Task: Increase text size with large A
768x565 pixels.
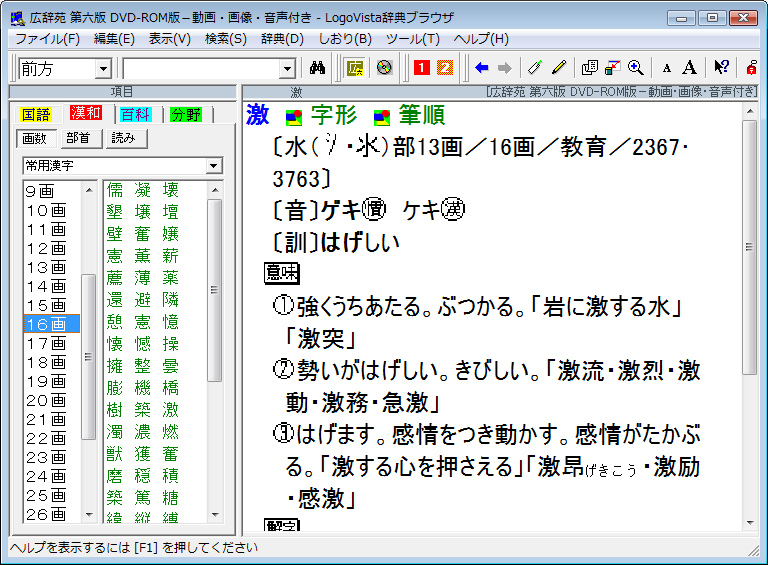Action: (x=689, y=68)
